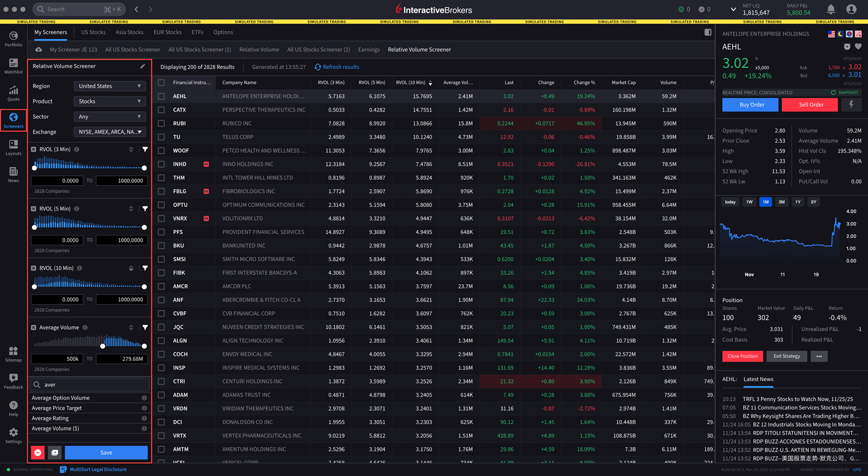Tick the select-all checkbox in table header
The height and width of the screenshot is (476, 868).
coord(161,83)
